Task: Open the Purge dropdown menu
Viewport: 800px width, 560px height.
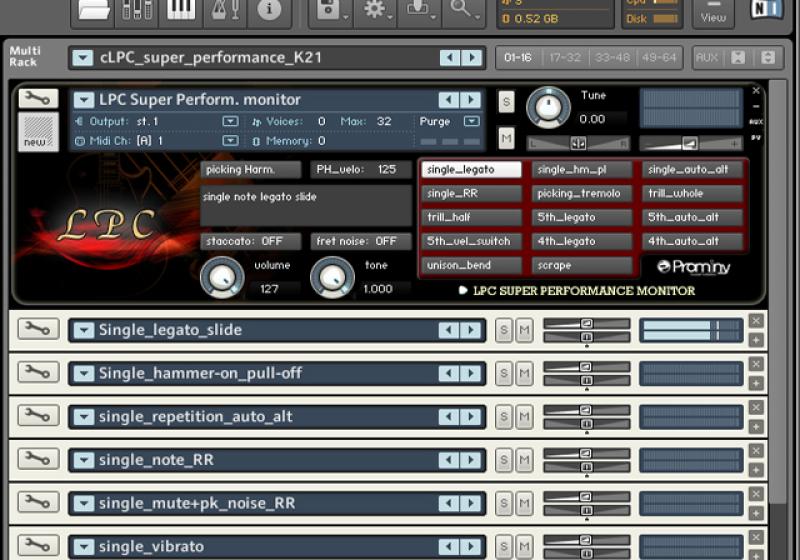Action: click(x=471, y=121)
